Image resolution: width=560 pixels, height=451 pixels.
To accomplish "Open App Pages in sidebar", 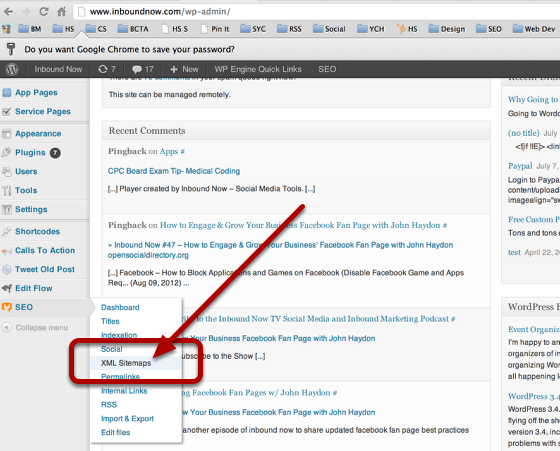I will (36, 92).
